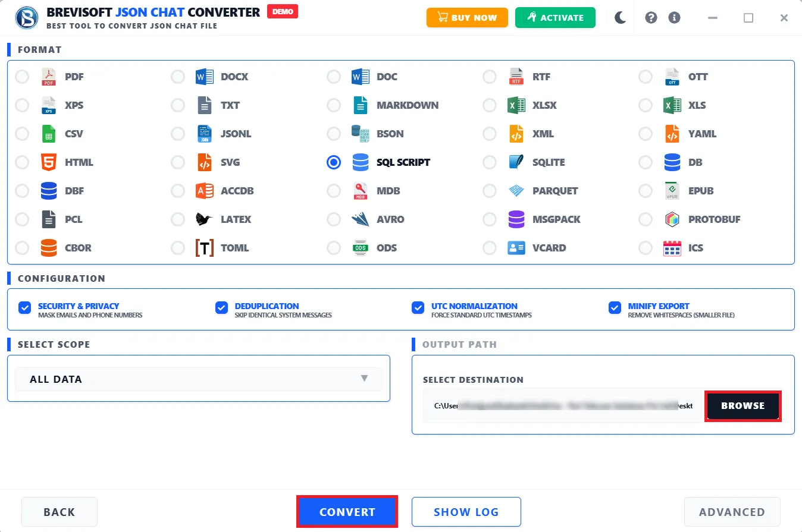
Task: Select the ODS format radio button
Action: point(334,248)
